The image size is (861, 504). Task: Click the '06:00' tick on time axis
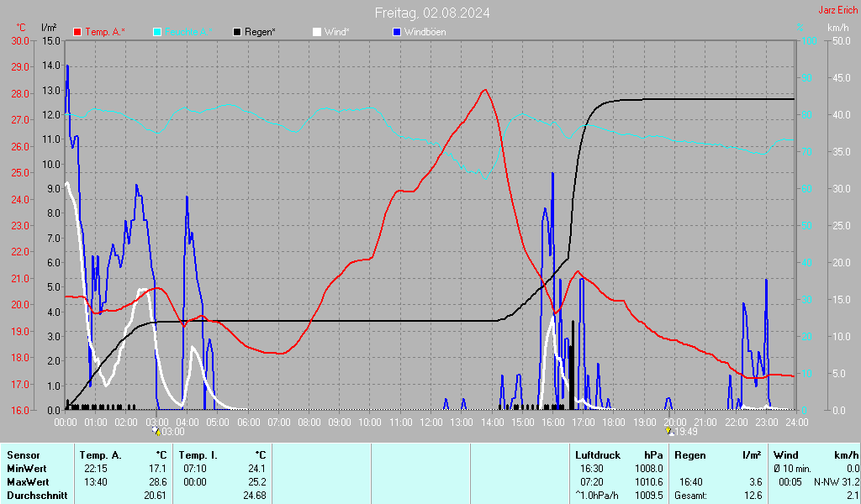[x=249, y=423]
